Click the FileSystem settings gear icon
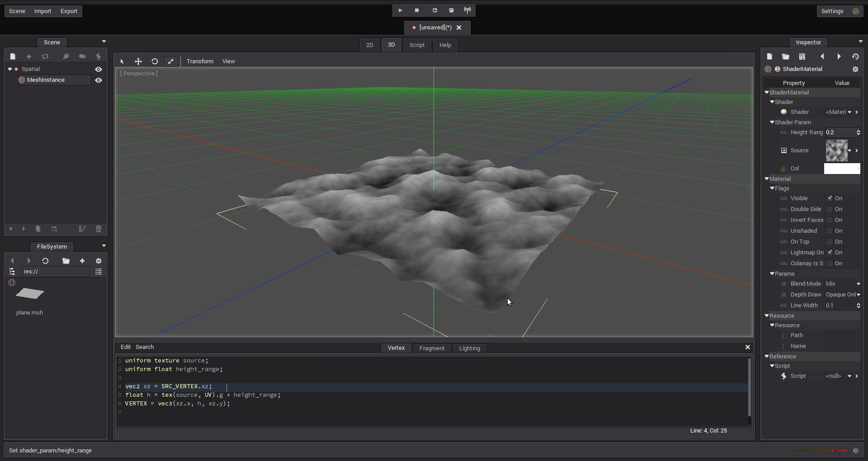The height and width of the screenshot is (461, 868). (99, 261)
